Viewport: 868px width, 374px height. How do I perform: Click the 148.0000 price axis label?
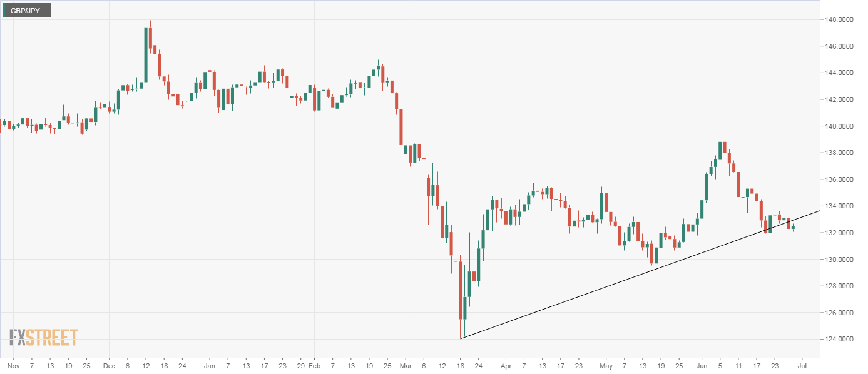click(840, 19)
